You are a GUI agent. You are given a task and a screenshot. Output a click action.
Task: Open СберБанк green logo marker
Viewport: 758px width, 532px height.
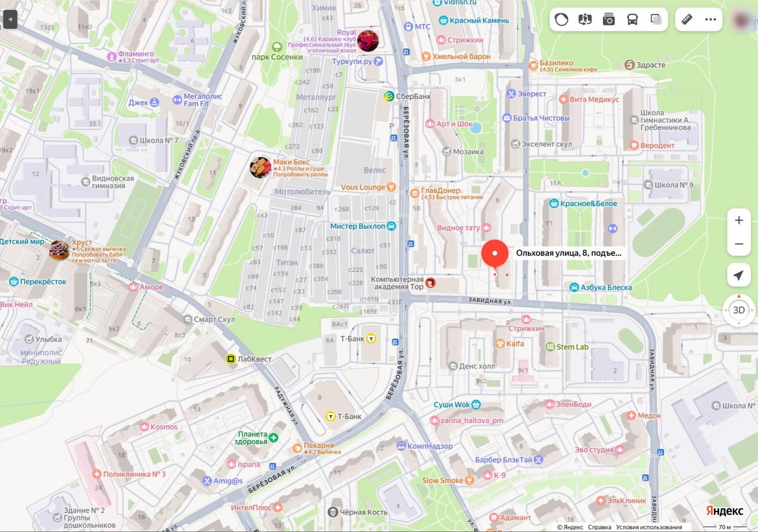pos(388,96)
